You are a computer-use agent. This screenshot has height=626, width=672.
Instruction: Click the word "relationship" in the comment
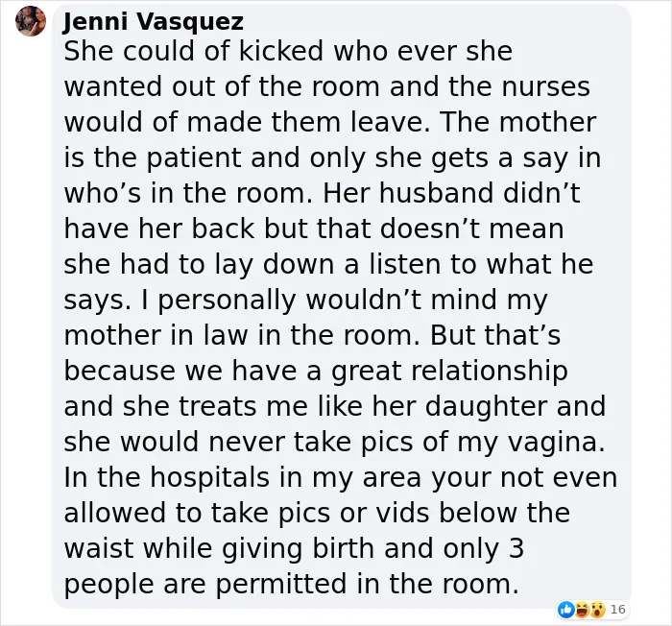(489, 371)
